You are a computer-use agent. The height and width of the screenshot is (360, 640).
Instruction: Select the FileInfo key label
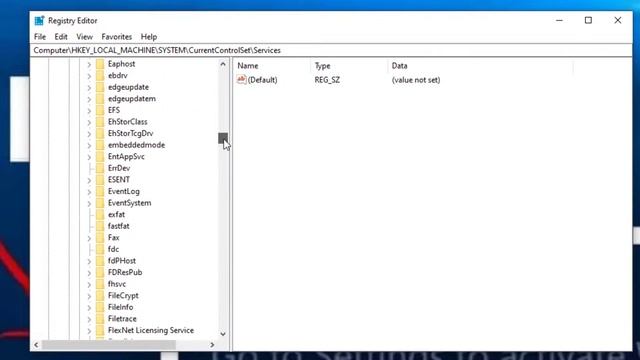(x=120, y=307)
